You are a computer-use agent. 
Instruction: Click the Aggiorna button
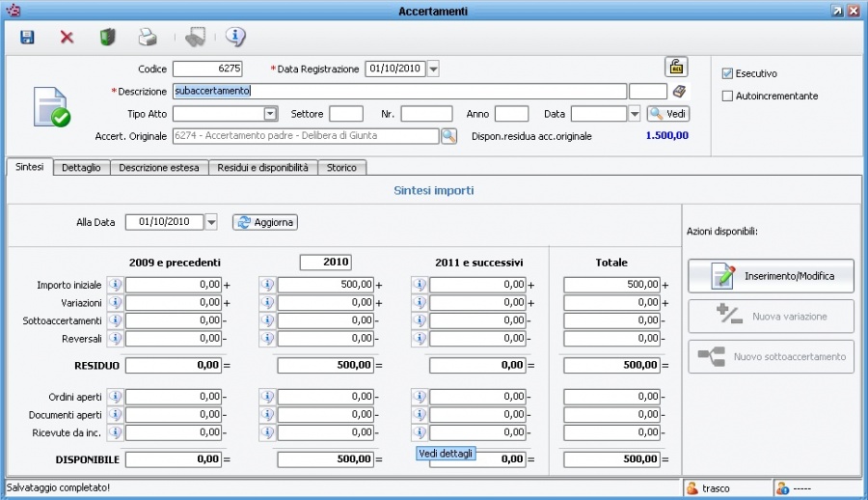coord(265,222)
